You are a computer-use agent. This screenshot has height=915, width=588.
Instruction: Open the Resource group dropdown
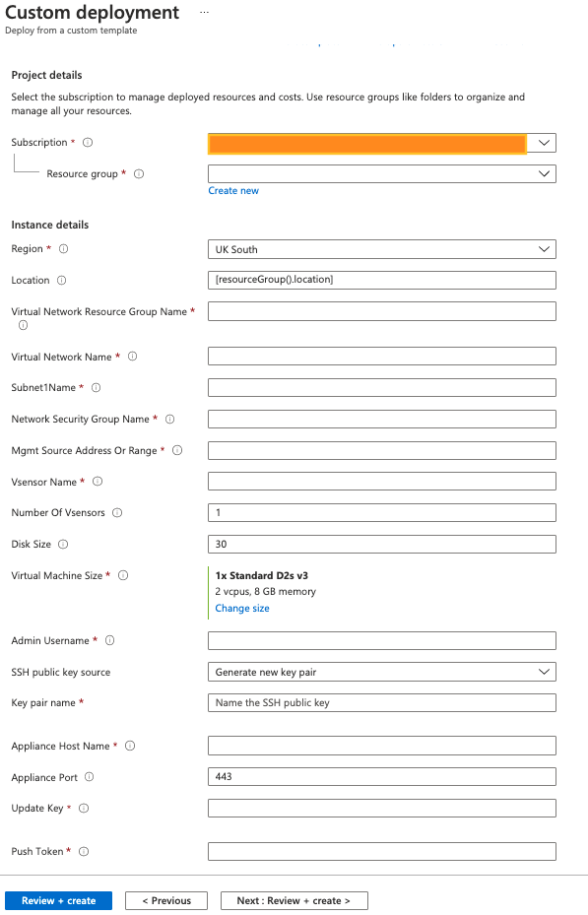(382, 174)
